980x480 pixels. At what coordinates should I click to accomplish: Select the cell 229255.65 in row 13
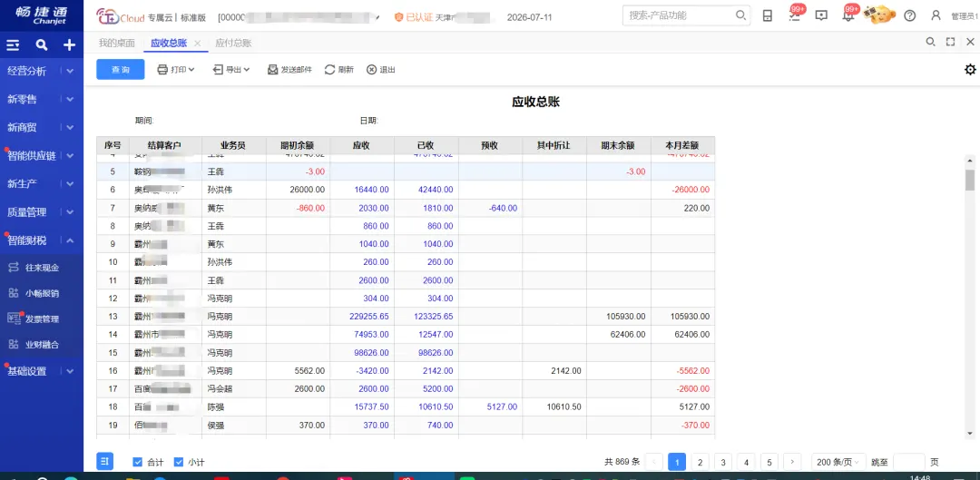362,317
